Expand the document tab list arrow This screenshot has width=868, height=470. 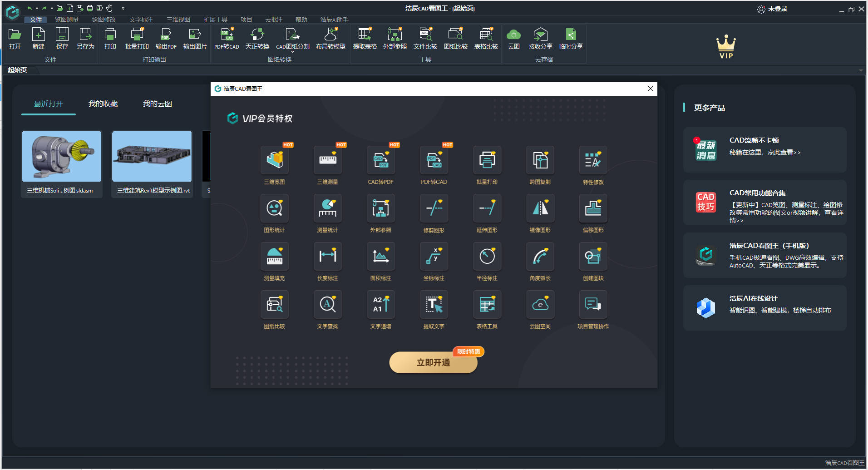coord(861,70)
